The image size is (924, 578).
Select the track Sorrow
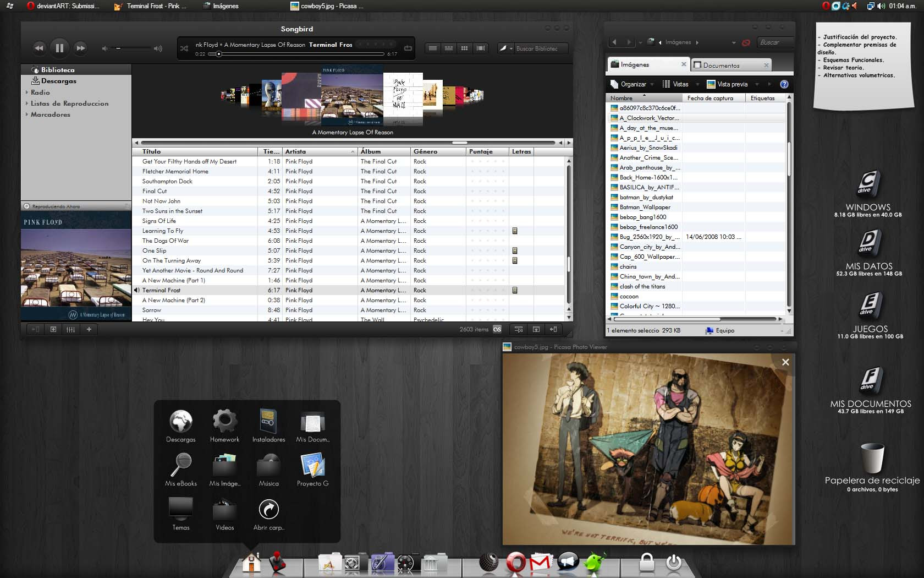click(x=349, y=310)
